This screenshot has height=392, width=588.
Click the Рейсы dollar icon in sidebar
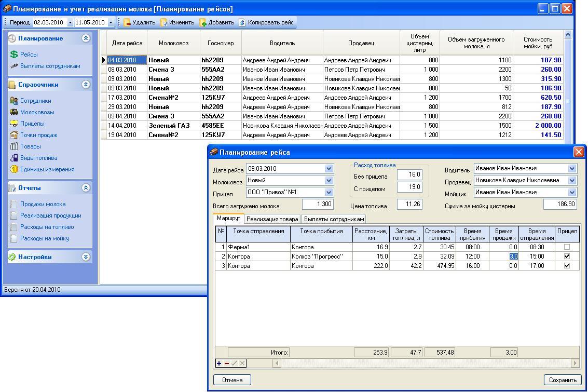tap(14, 55)
